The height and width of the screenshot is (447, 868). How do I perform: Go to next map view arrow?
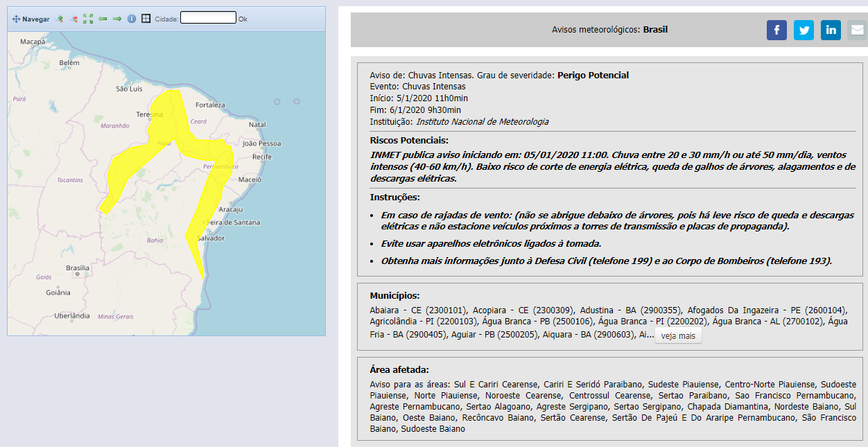click(x=117, y=19)
